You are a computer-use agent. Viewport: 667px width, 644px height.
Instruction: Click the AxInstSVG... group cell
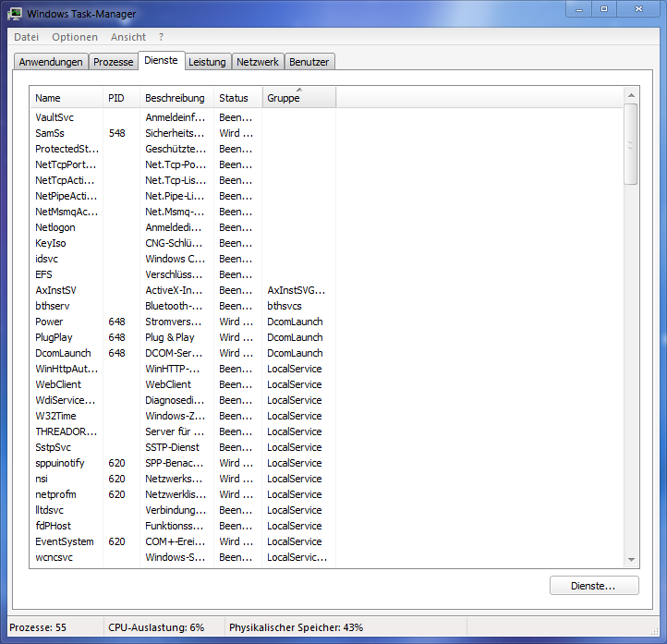coord(296,290)
